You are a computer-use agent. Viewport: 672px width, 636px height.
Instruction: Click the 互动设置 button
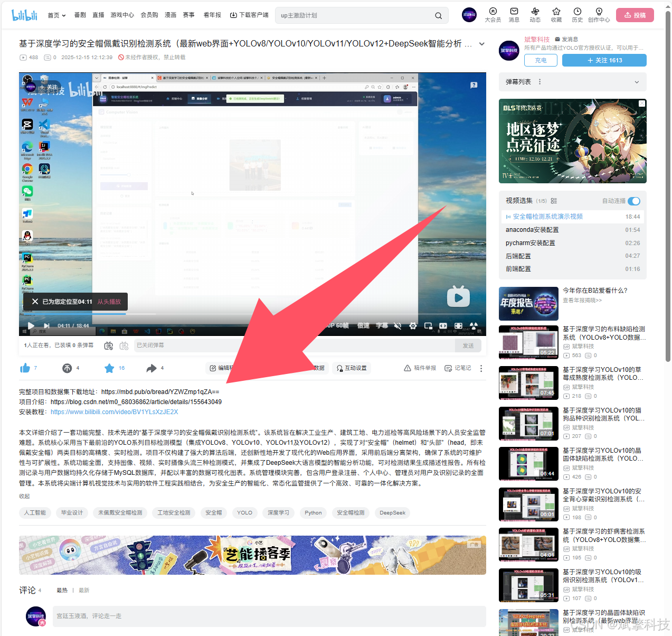tap(352, 368)
